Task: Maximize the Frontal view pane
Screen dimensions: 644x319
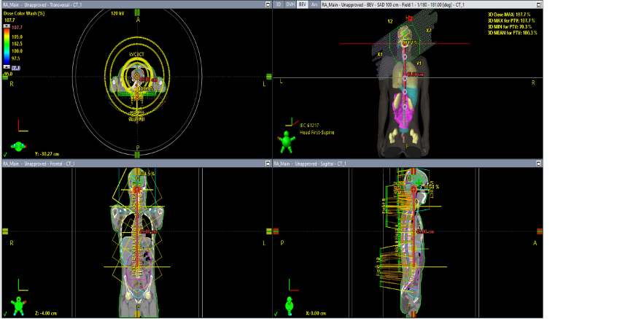Action: click(268, 164)
